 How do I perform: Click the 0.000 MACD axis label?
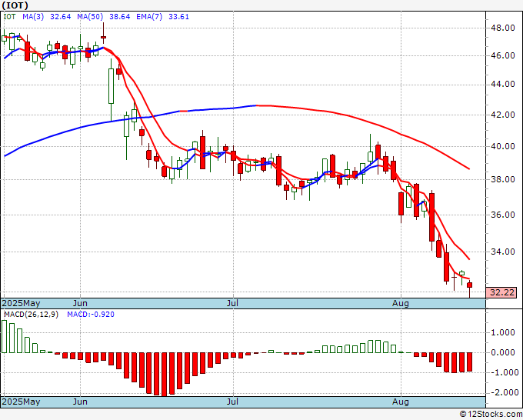click(503, 352)
